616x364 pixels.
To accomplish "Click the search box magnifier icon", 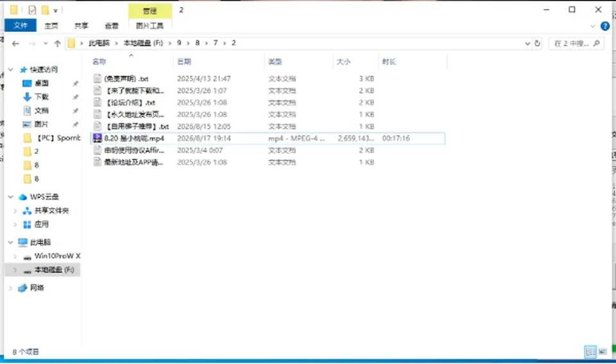I will (596, 43).
